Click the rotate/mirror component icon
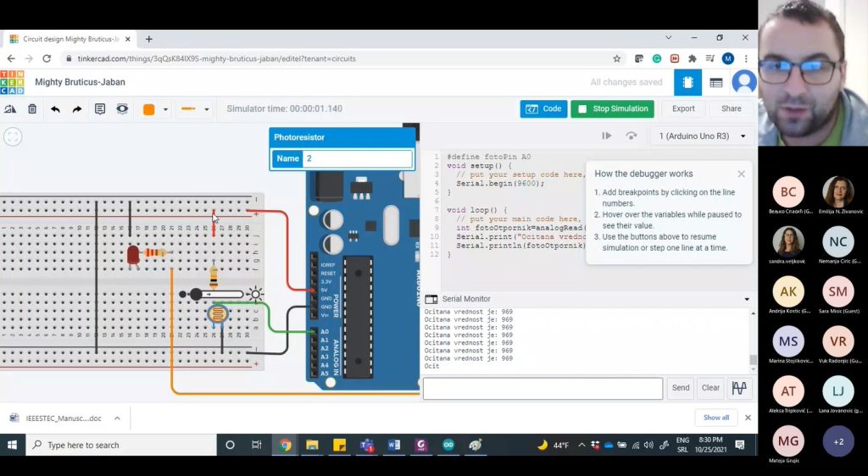868x476 pixels. click(10, 109)
